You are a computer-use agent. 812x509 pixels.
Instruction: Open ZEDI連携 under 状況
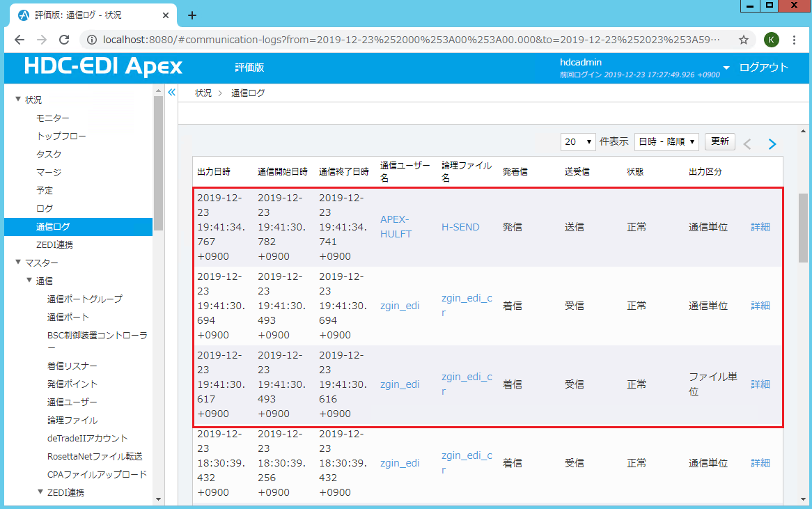coord(54,245)
